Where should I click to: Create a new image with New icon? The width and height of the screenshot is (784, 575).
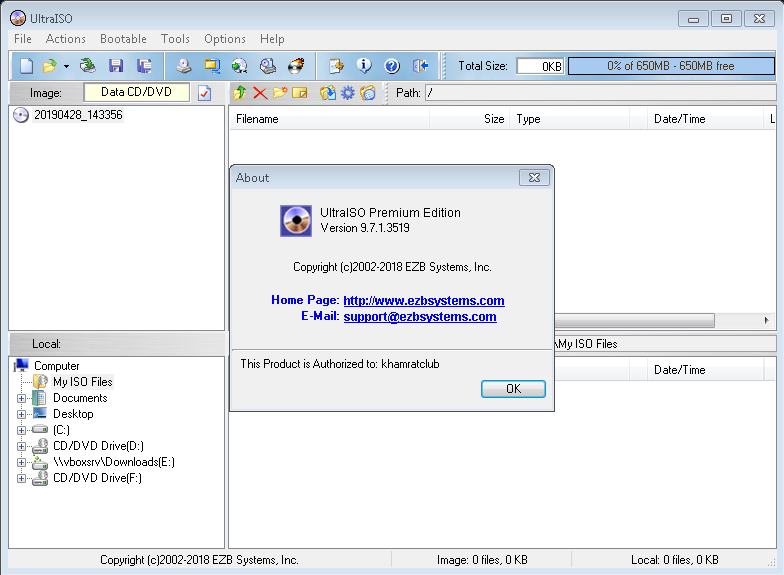(x=26, y=66)
